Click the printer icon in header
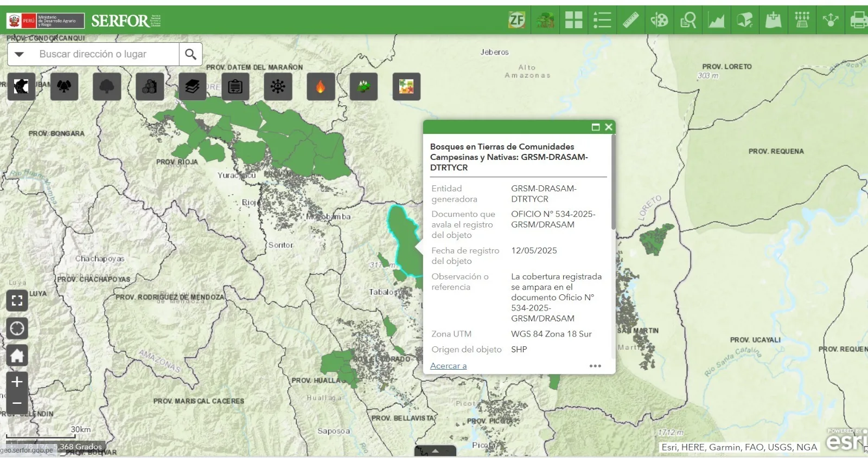The width and height of the screenshot is (868, 458). click(x=858, y=21)
